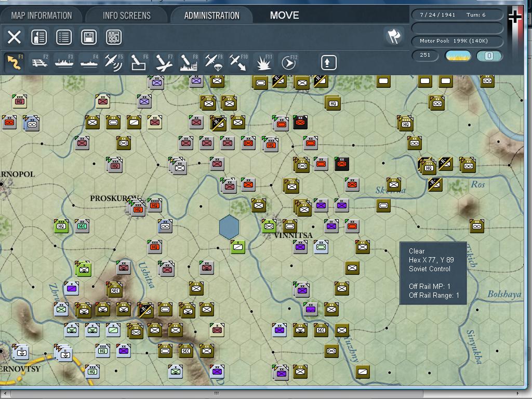Toggle the zero counter switch near the weather indicator
532x399 pixels.
489,56
